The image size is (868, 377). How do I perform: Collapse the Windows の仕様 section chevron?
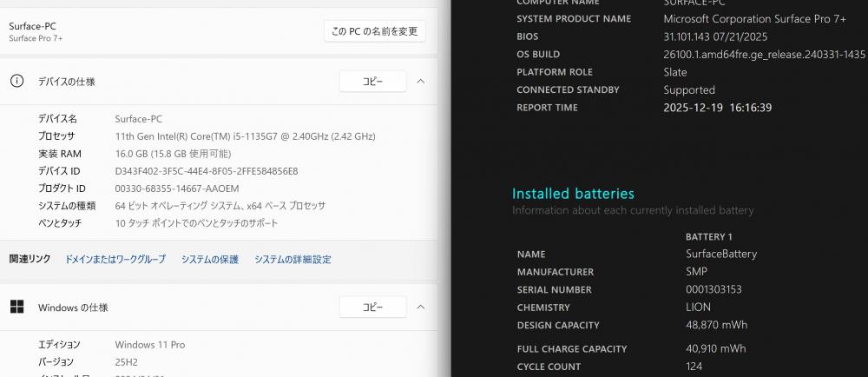(421, 308)
